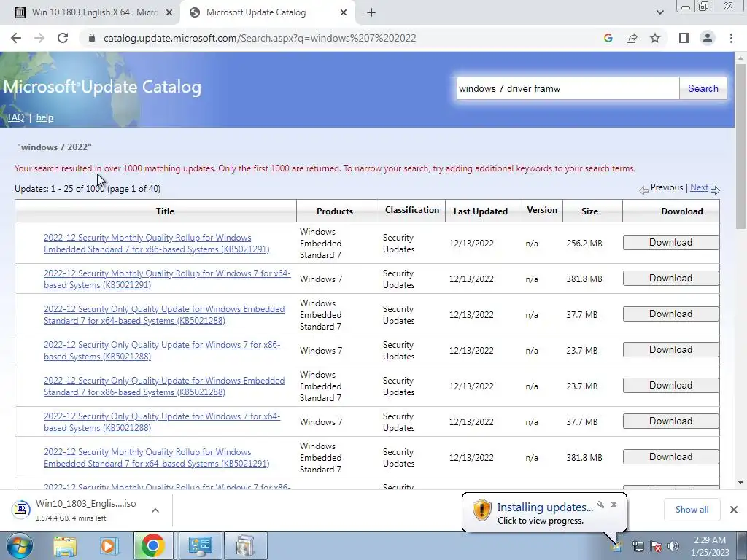The height and width of the screenshot is (560, 747).
Task: Open the Windows Start menu
Action: [19, 545]
